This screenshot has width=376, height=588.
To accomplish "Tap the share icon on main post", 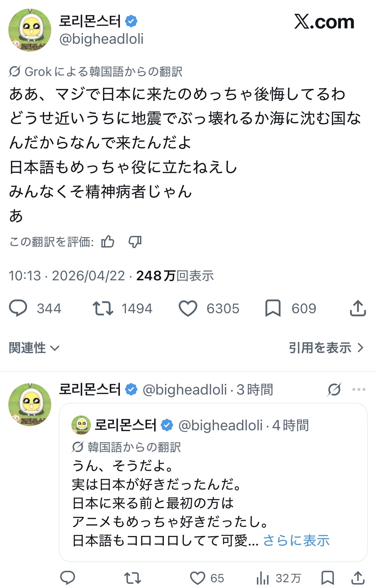I will point(358,308).
